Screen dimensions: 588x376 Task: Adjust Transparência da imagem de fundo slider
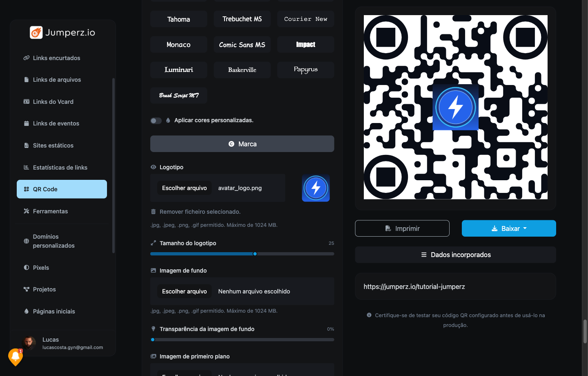(x=242, y=340)
